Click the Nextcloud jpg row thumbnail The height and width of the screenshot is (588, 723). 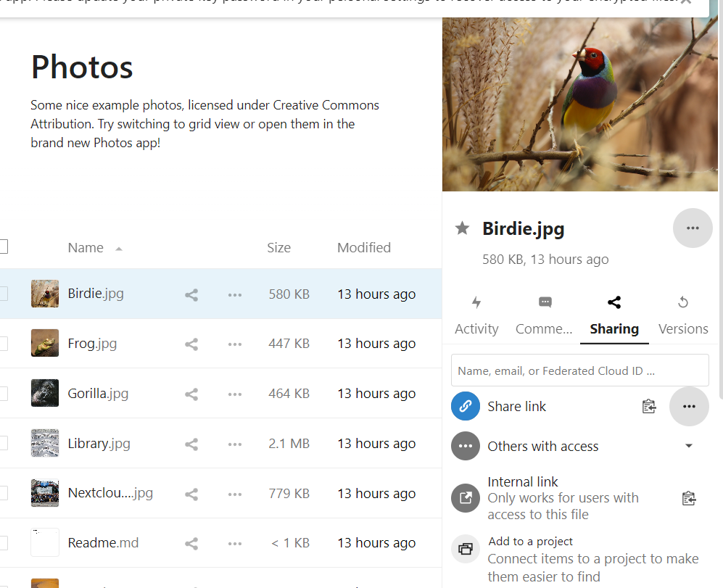[45, 493]
